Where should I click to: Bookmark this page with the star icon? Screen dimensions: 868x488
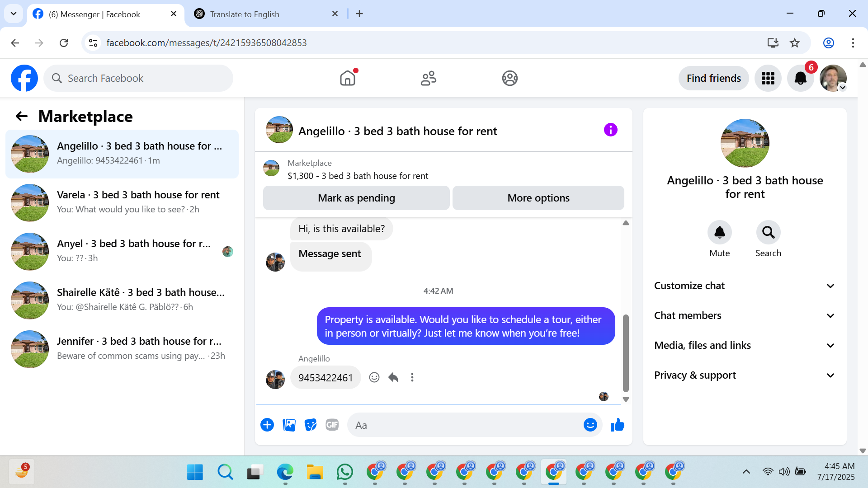pyautogui.click(x=794, y=43)
